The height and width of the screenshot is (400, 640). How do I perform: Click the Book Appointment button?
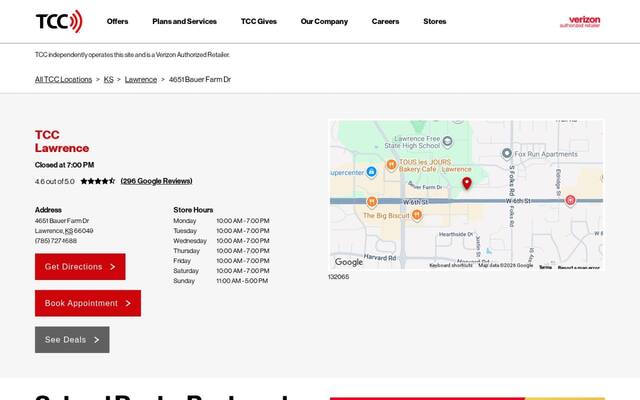click(88, 303)
